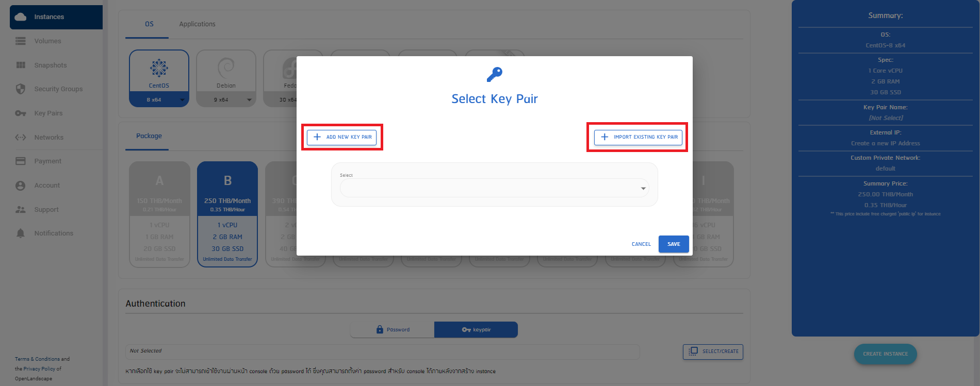Choose package B 250 THB/Month
Screen dimensions: 980x386
coord(227,214)
